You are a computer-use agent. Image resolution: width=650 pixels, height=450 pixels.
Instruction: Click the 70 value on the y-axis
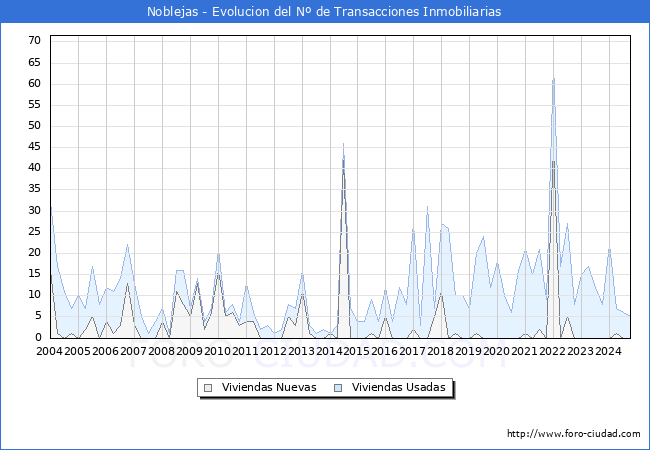[34, 40]
